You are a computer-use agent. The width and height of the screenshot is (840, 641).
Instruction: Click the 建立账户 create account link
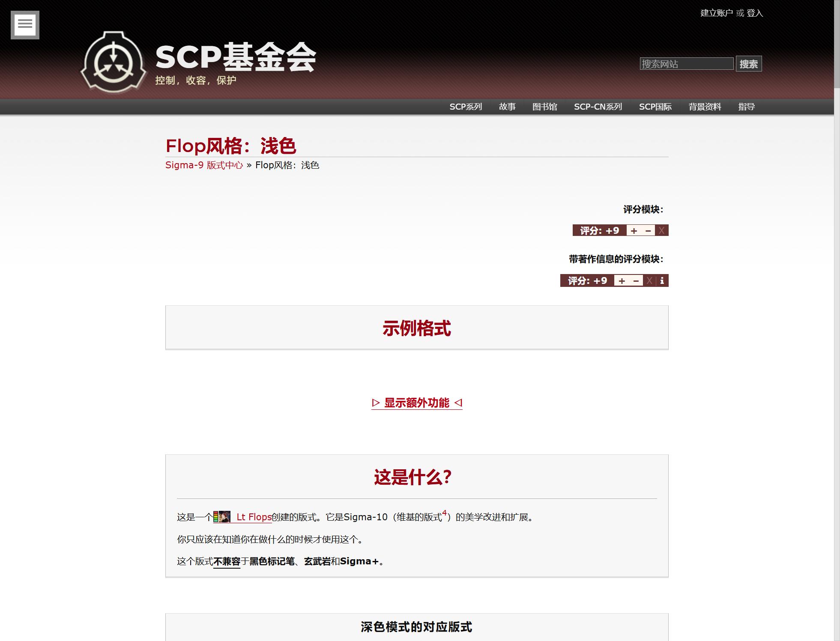(716, 13)
